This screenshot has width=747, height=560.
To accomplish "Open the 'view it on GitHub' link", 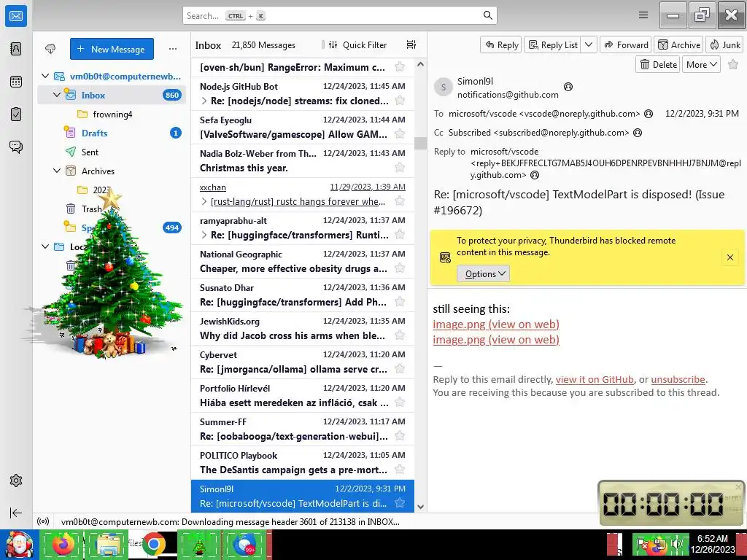I will coord(595,379).
